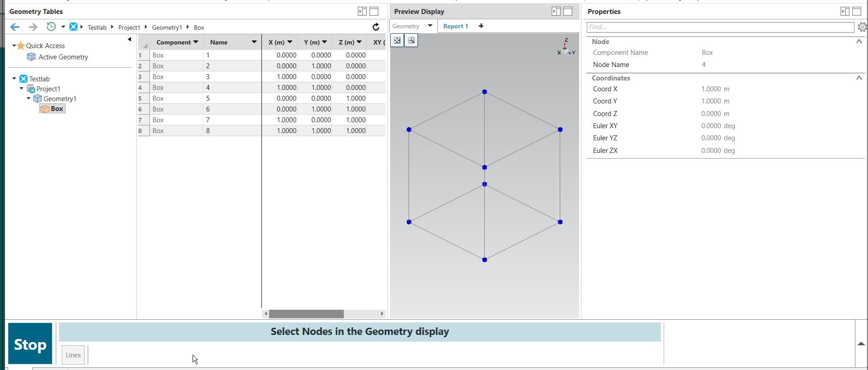Collapse the Coordinates properties section
This screenshot has width=868, height=370.
(859, 78)
